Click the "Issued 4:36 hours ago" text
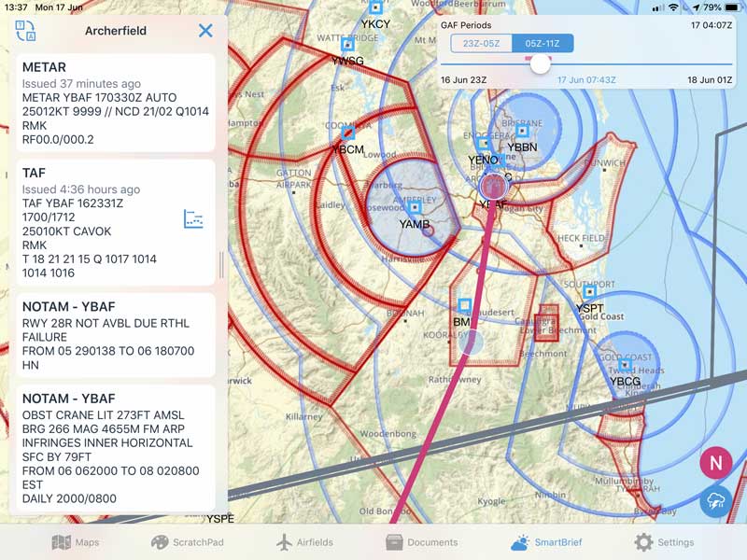This screenshot has height=560, width=747. pyautogui.click(x=81, y=189)
